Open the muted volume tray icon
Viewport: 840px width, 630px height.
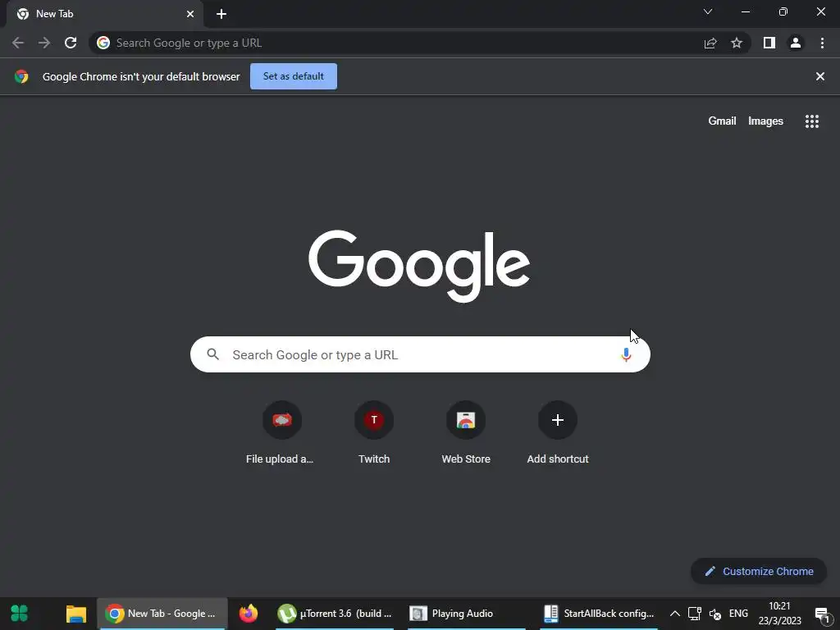[714, 614]
